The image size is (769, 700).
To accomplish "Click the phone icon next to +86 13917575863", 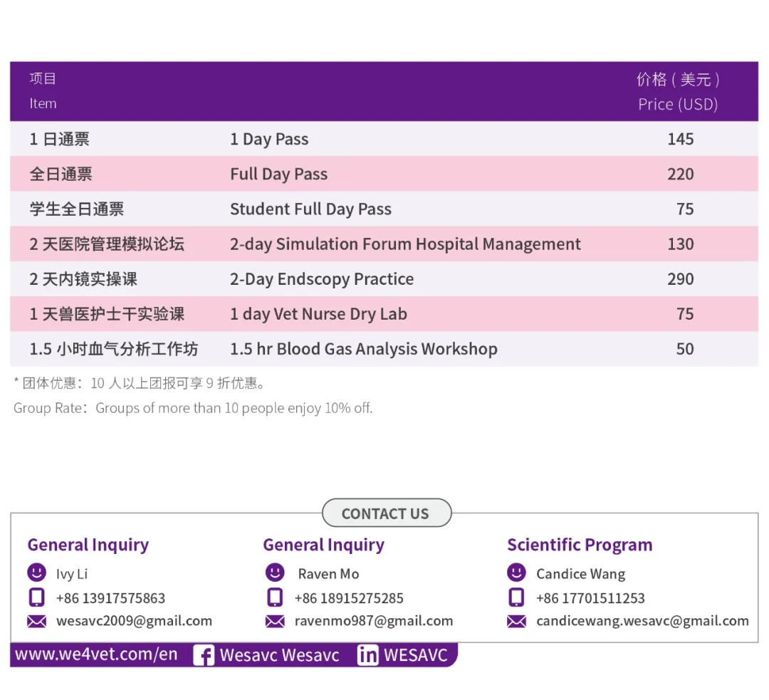I will 36,597.
